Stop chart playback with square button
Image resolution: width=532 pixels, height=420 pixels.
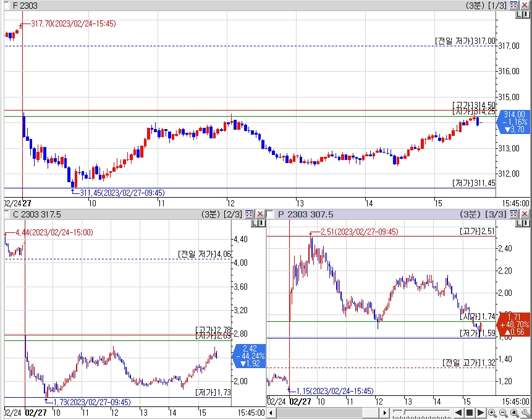point(470,413)
